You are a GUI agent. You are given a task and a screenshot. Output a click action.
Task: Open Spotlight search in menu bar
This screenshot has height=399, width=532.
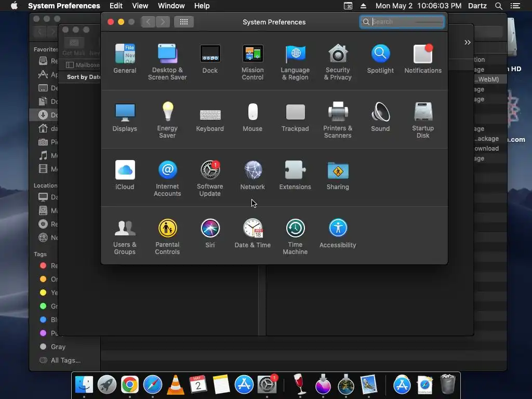499,6
